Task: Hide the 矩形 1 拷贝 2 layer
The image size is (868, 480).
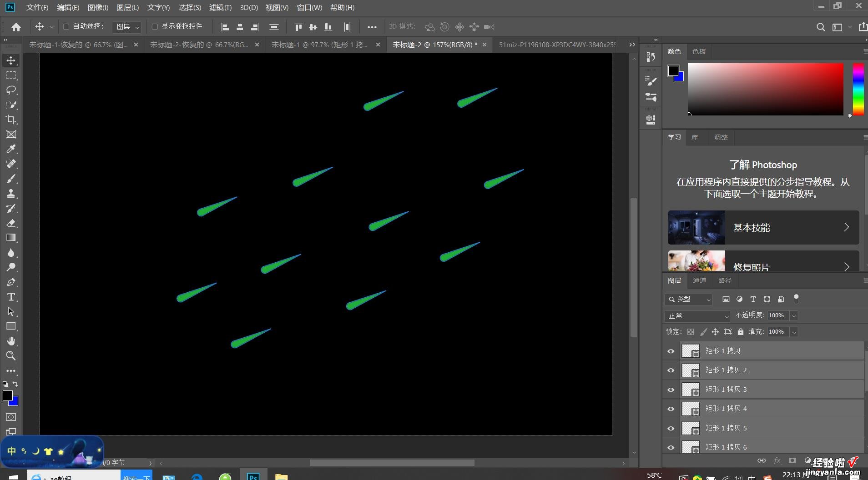Action: (671, 370)
